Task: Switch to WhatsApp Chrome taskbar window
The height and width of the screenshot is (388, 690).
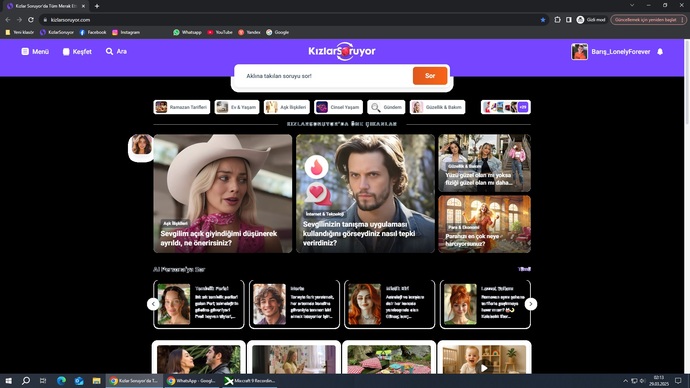Action: pos(191,381)
